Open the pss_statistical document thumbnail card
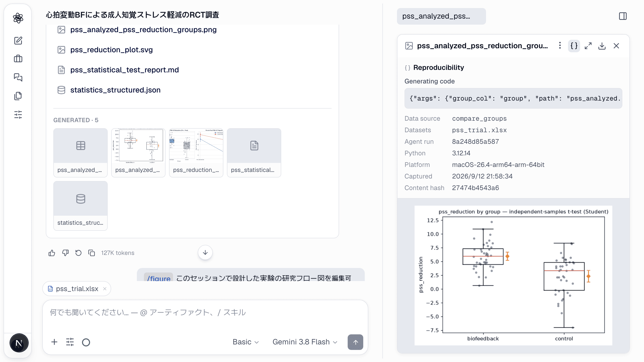The height and width of the screenshot is (362, 644). coord(254,153)
